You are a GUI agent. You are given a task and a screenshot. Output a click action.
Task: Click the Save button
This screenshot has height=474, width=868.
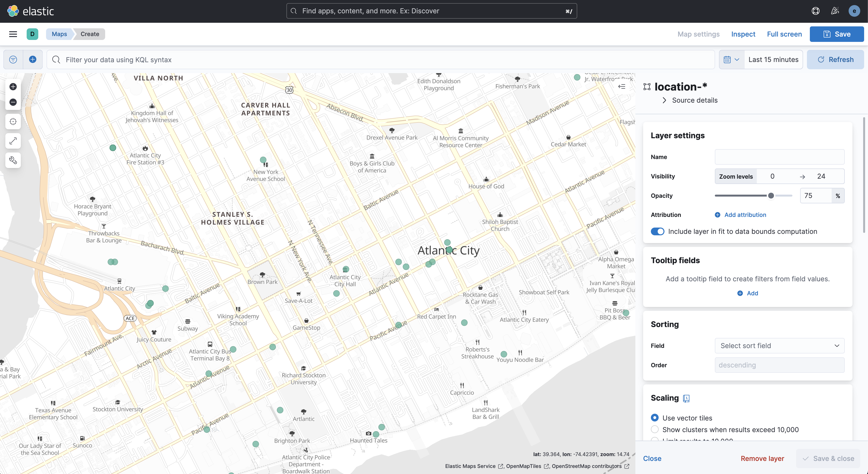(837, 34)
